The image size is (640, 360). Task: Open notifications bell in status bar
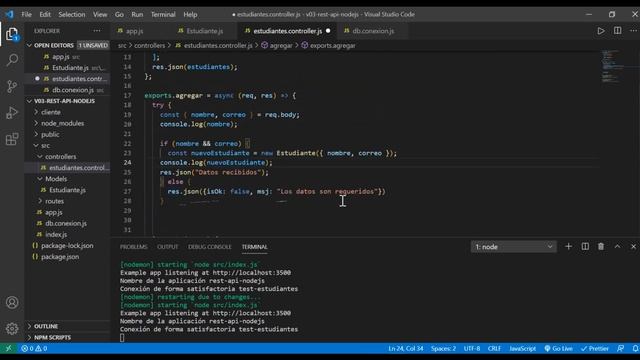click(635, 349)
